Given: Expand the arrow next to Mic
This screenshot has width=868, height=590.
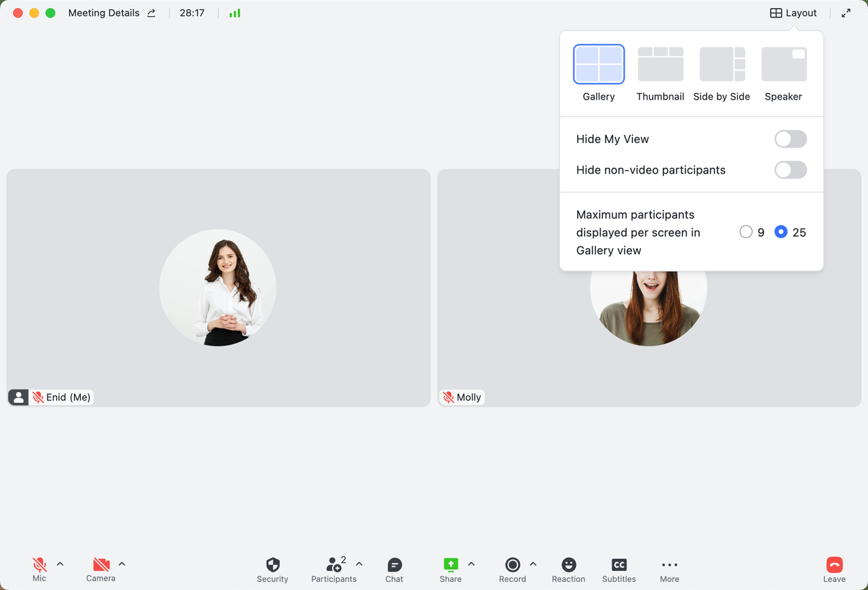Looking at the screenshot, I should (60, 564).
